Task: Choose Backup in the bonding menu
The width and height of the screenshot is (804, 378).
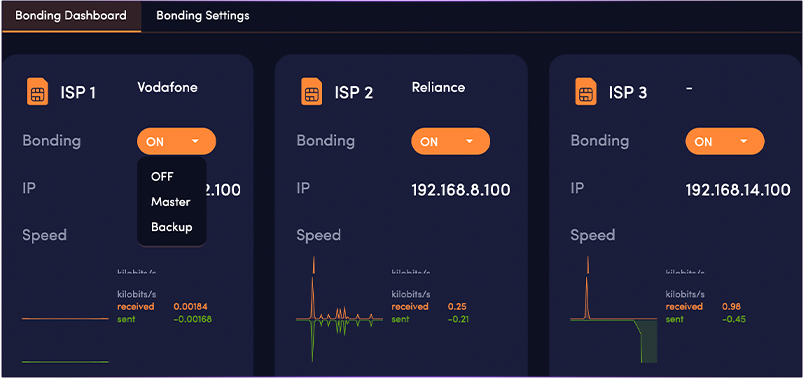Action: (x=172, y=227)
